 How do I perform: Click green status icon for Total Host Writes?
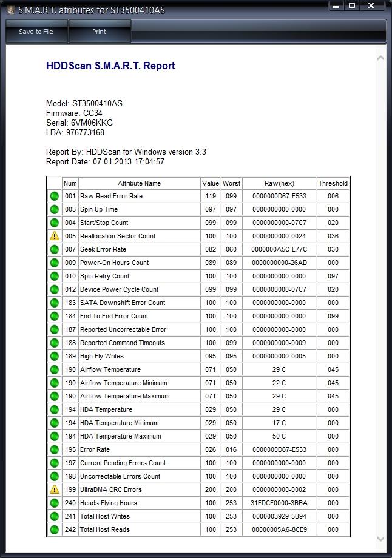tap(55, 516)
